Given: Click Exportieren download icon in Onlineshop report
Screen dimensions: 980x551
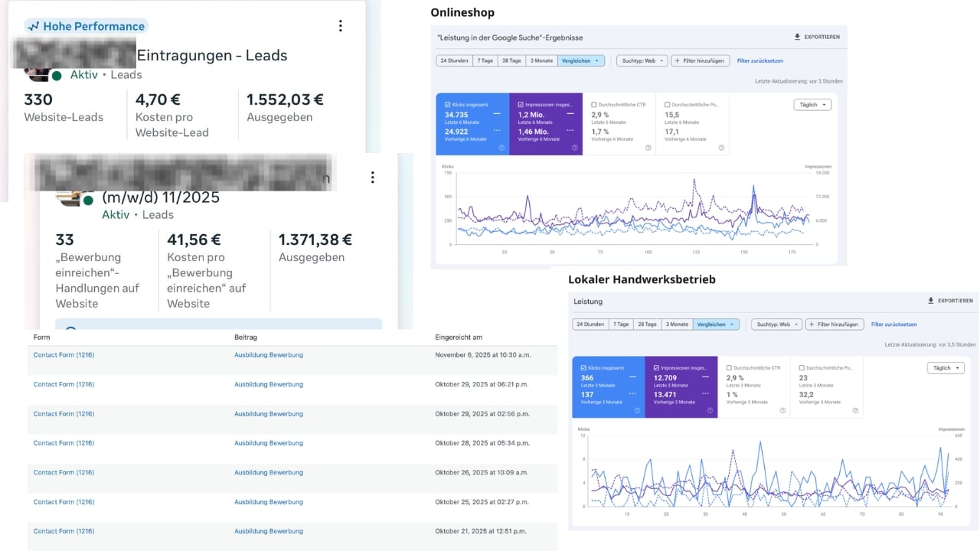Looking at the screenshot, I should click(798, 37).
